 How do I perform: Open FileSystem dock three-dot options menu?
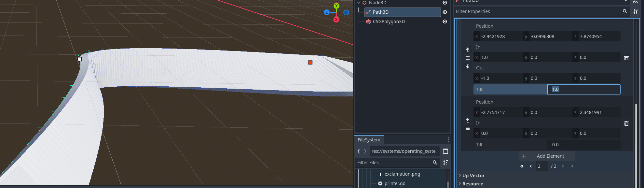448,140
